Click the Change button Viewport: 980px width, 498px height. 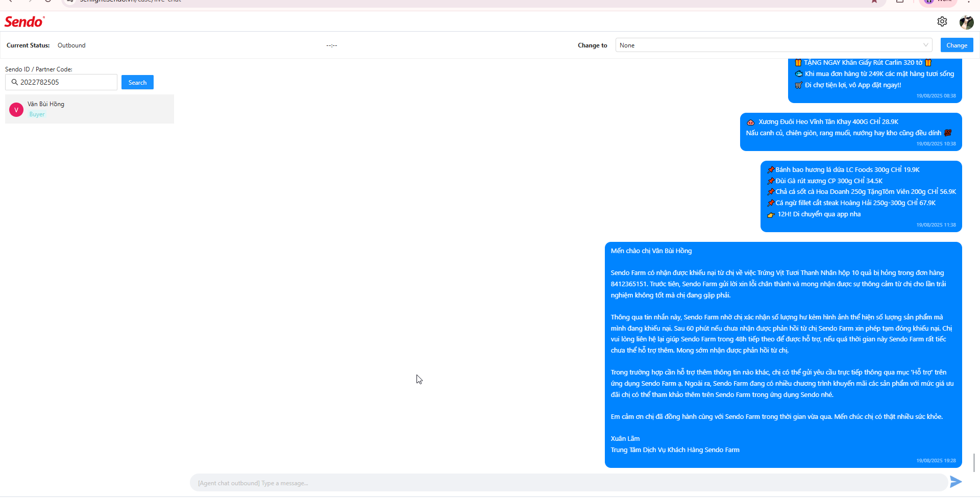point(957,45)
